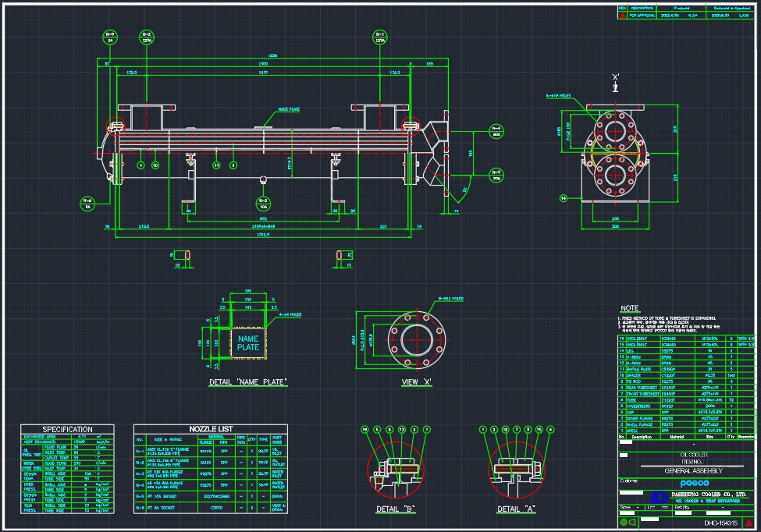Click the drawing number DHO-154315

[720, 523]
